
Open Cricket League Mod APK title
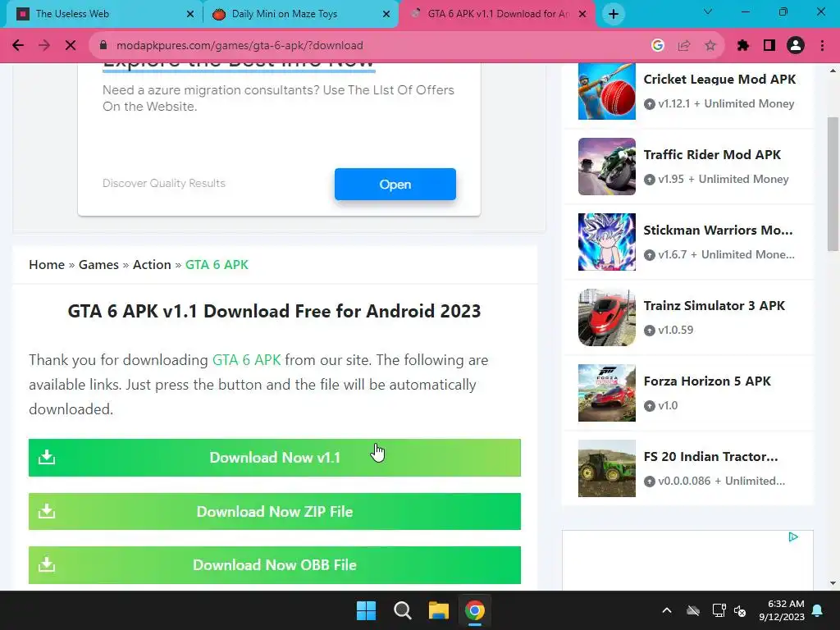click(719, 80)
